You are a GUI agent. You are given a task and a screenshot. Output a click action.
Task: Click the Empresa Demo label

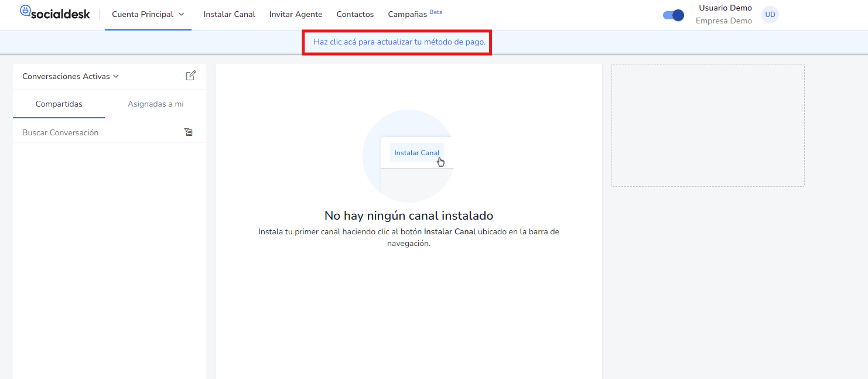coord(724,21)
